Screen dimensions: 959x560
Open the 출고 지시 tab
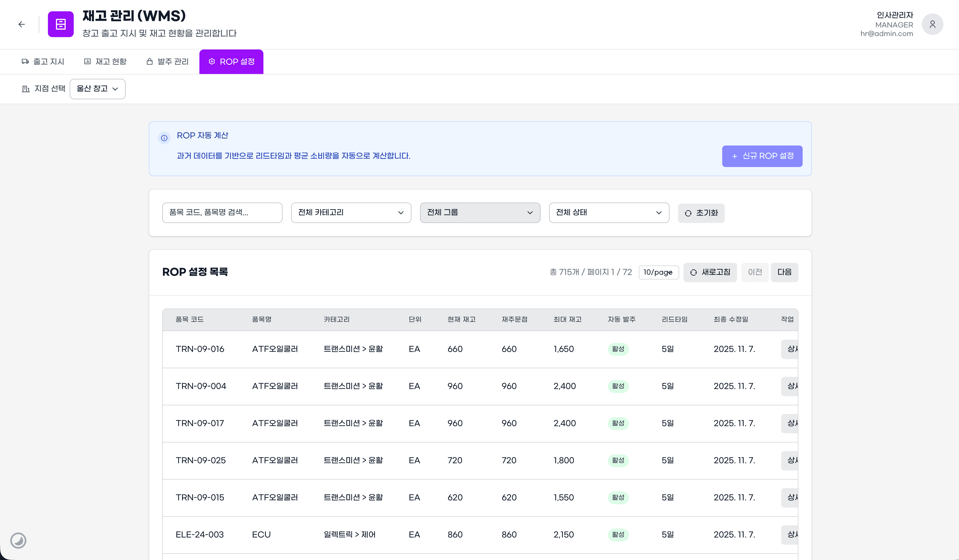pyautogui.click(x=43, y=62)
